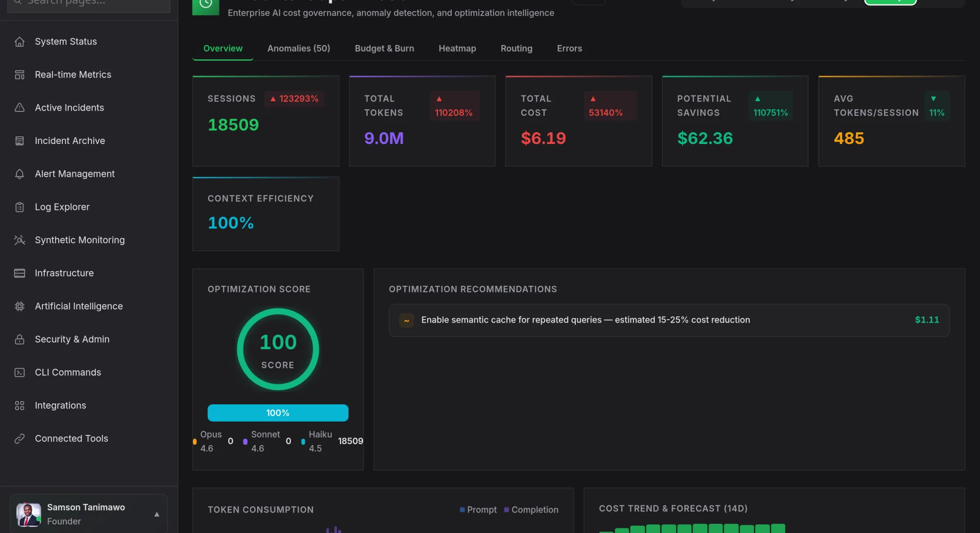Click the Sessions 123293% change badge
The height and width of the screenshot is (533, 980).
tap(294, 99)
